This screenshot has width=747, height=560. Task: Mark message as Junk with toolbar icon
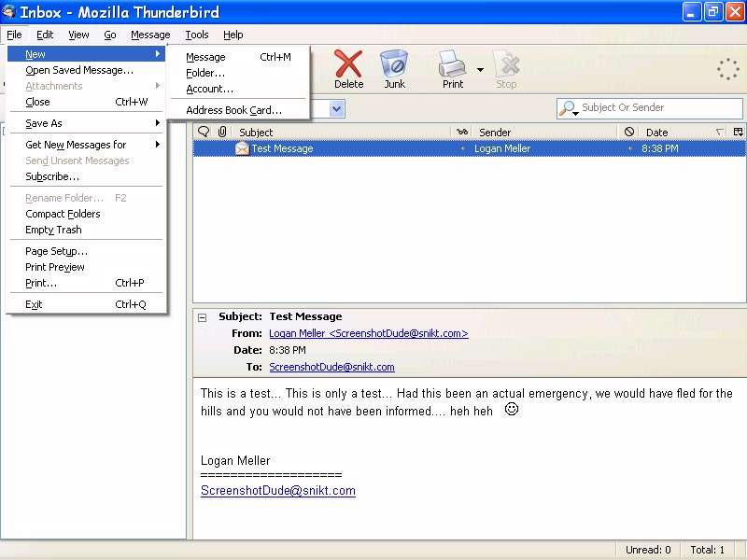(394, 69)
